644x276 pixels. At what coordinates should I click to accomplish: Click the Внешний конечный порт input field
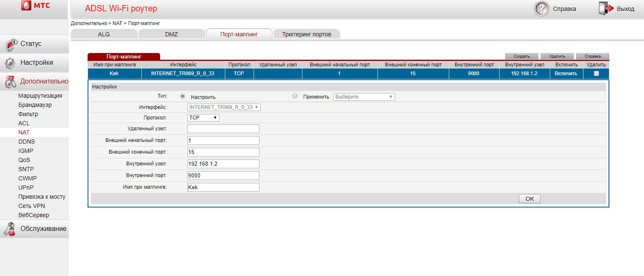tap(223, 152)
